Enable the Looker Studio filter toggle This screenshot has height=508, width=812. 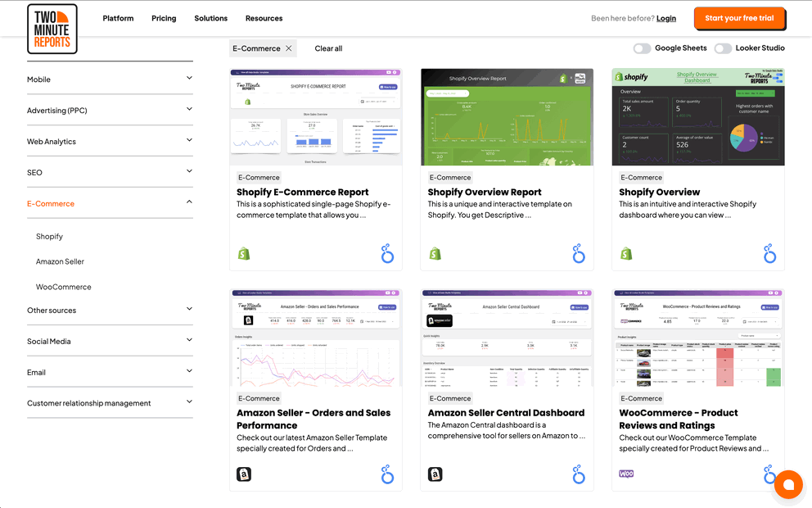(x=724, y=48)
